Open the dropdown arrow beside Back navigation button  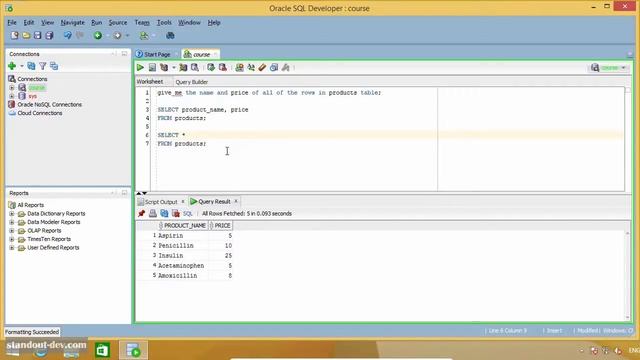click(x=107, y=36)
